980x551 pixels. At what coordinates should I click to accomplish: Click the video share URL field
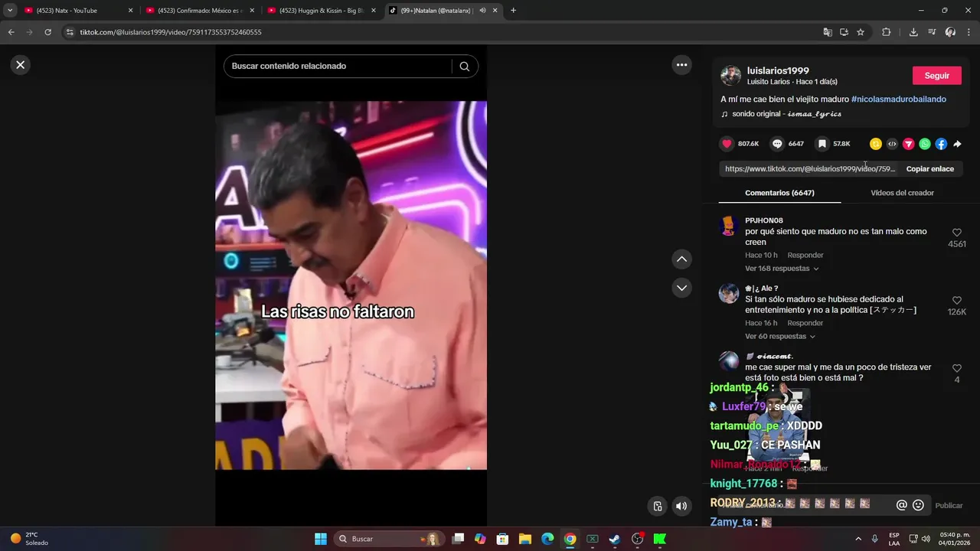click(809, 169)
